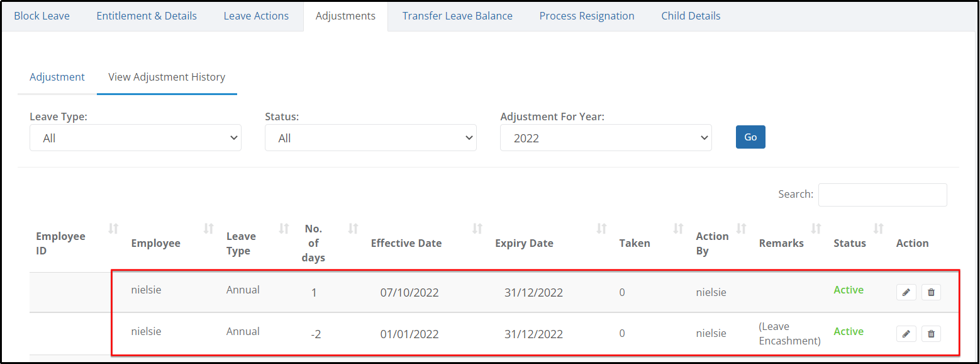Screen dimensions: 980x364
Task: Delete the 07/10/2022 adjustment with trash icon
Action: click(x=931, y=292)
